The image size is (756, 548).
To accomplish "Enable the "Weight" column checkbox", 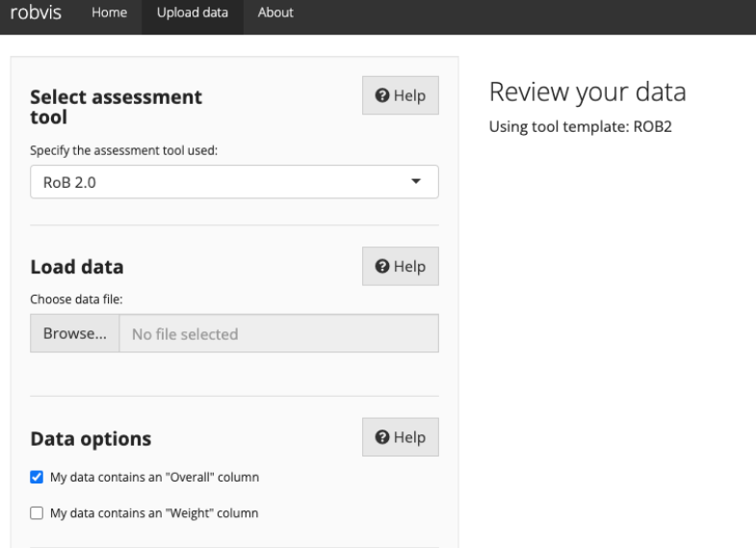I will [x=37, y=512].
